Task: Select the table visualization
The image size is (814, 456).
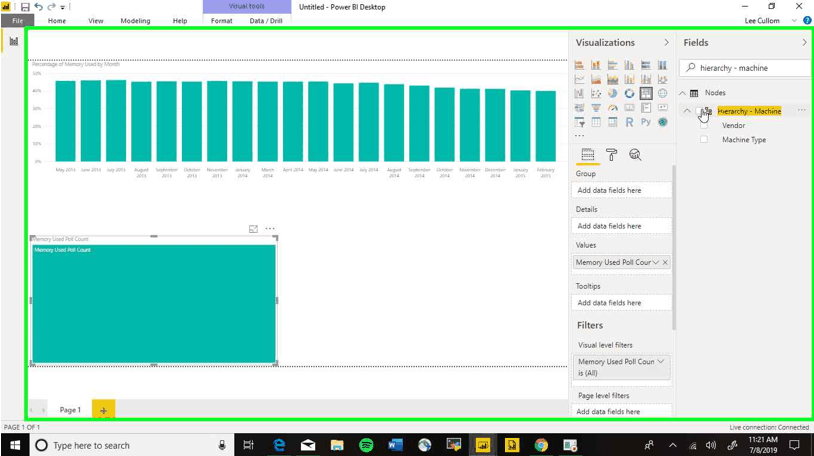Action: pos(596,122)
